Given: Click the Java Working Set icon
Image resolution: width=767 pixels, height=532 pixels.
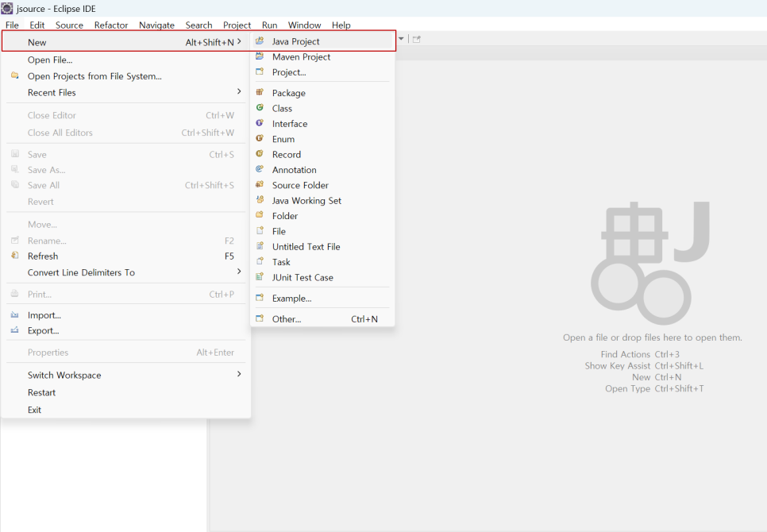Looking at the screenshot, I should [260, 200].
